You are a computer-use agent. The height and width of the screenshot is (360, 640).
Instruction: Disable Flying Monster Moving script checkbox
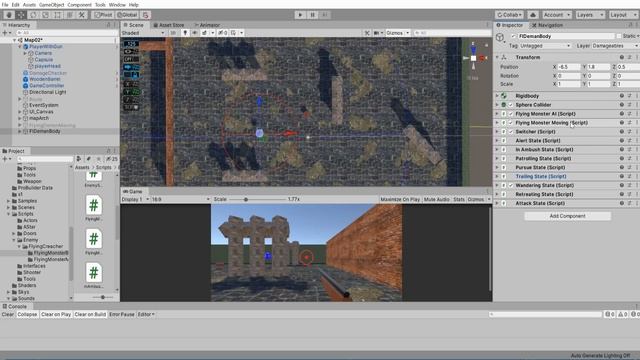pos(511,123)
